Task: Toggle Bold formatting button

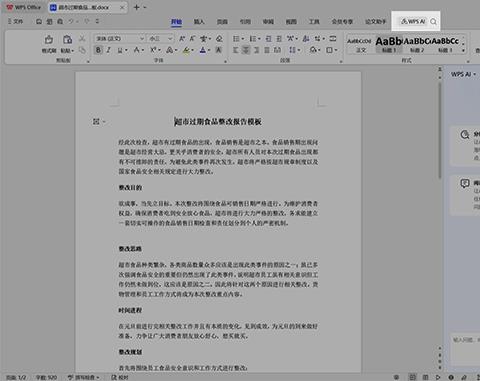Action: pyautogui.click(x=98, y=50)
